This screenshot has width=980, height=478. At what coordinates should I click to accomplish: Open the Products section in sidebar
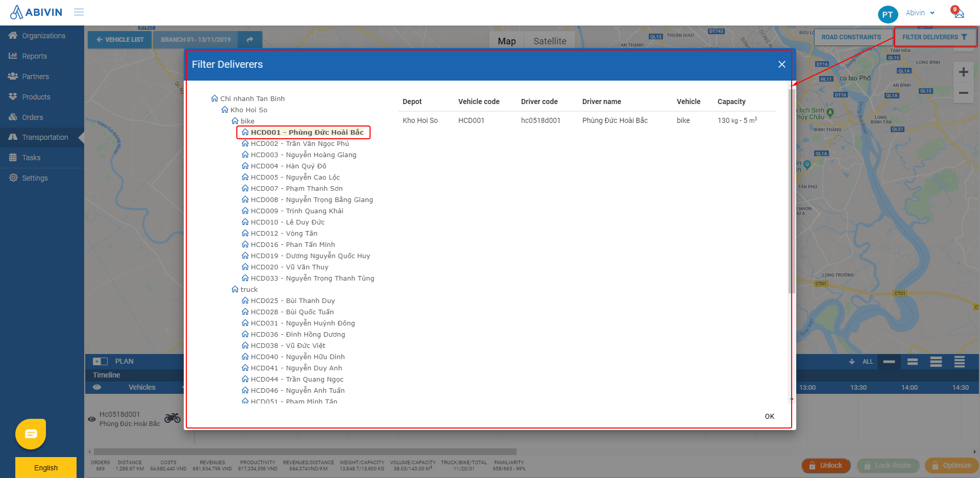(36, 96)
